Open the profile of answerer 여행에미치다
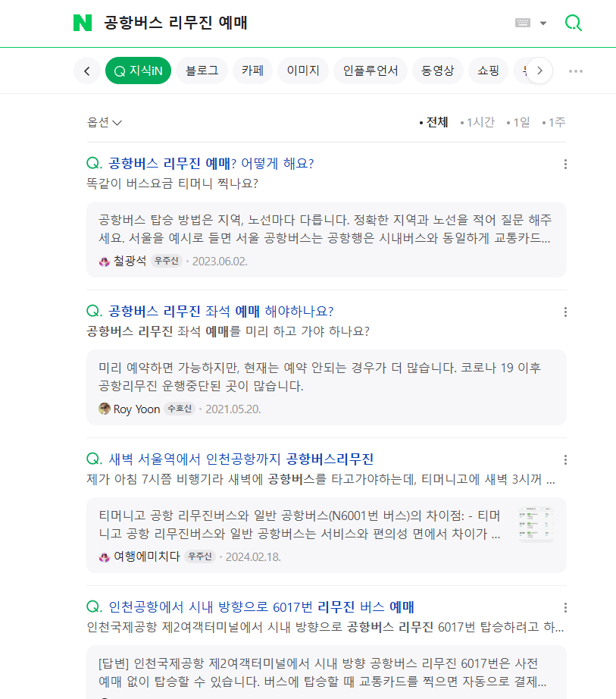Viewport: 616px width, 699px height. (x=146, y=556)
